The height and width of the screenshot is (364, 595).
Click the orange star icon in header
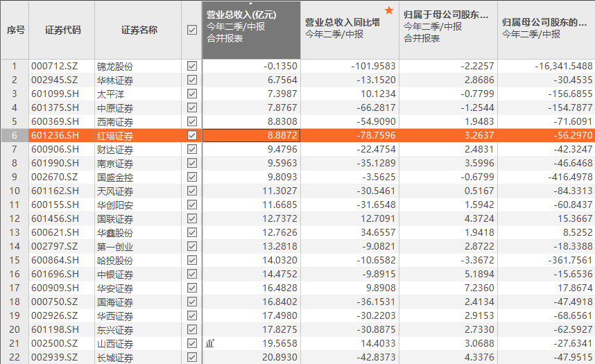pyautogui.click(x=389, y=10)
